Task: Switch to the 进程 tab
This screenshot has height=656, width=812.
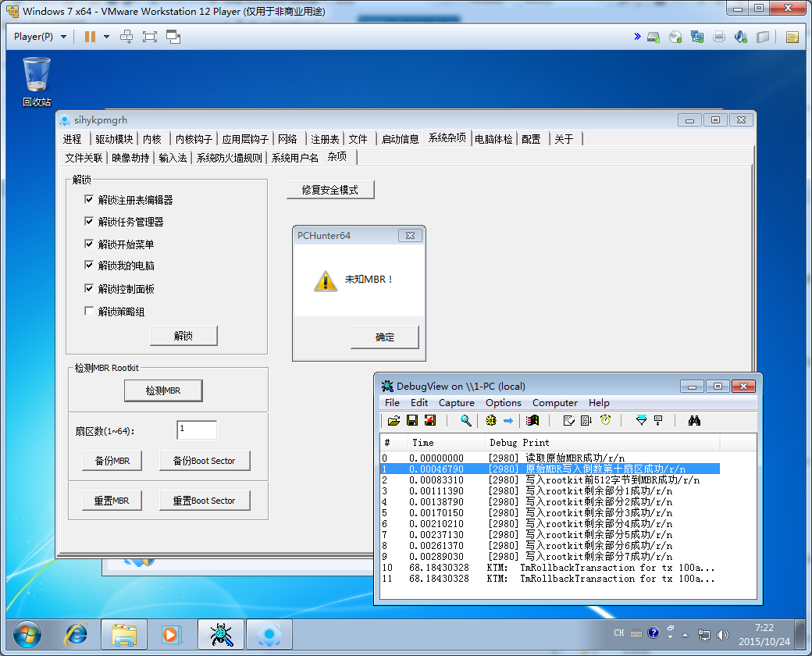Action: 73,139
